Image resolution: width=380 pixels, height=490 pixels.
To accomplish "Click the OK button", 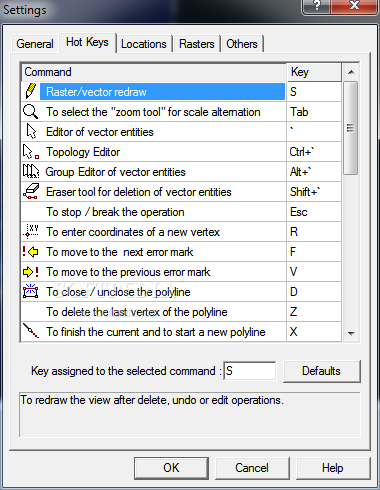I will click(171, 468).
